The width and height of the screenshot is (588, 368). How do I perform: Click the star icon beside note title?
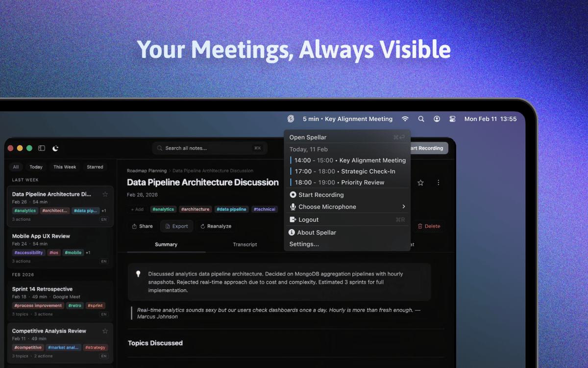[420, 183]
